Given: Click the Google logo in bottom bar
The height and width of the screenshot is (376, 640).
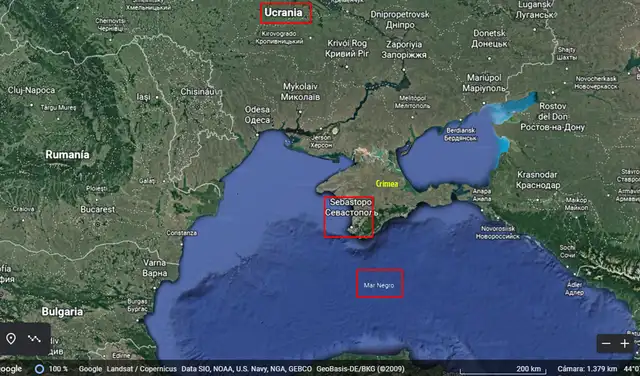Looking at the screenshot, I should [11, 369].
